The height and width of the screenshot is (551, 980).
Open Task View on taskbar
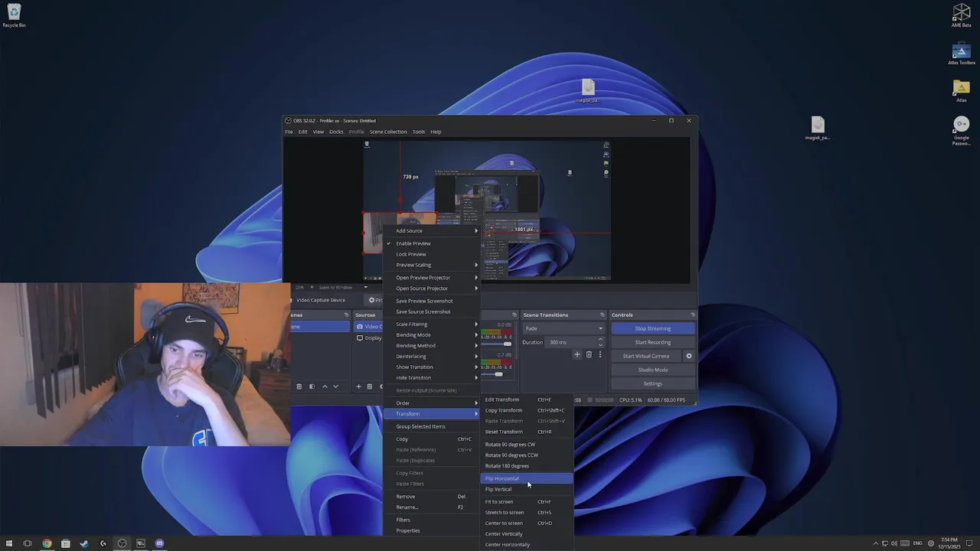click(28, 543)
